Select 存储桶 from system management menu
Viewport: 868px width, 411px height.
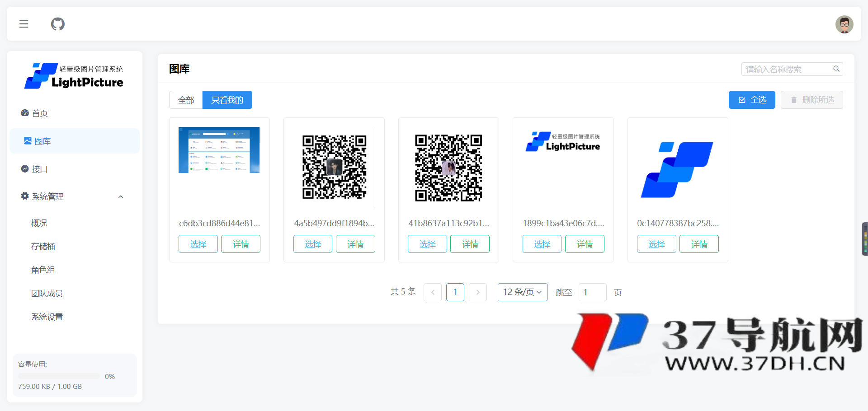(x=42, y=246)
